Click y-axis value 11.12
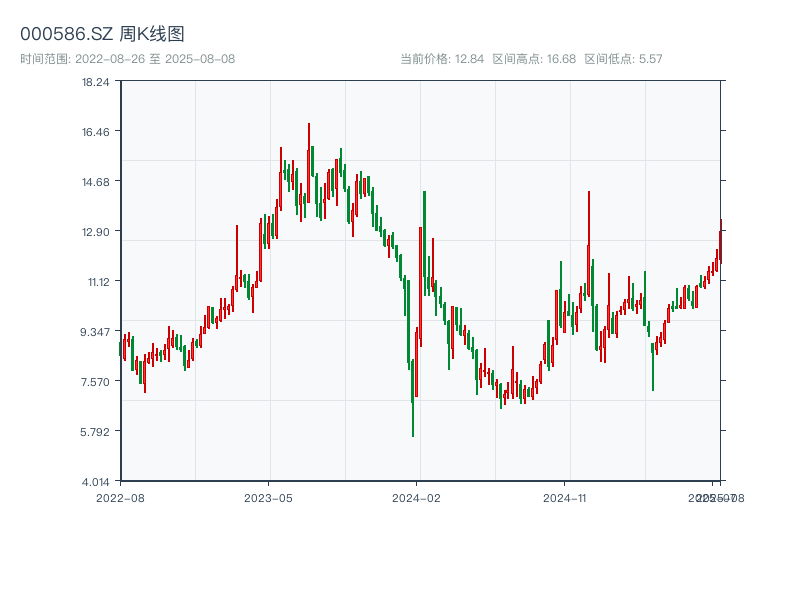Image resolution: width=800 pixels, height=600 pixels. pos(98,282)
